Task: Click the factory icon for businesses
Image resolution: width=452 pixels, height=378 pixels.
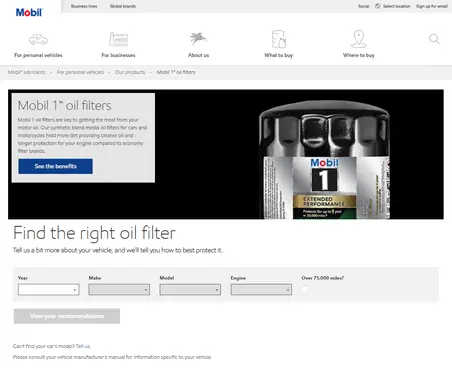Action: tap(118, 39)
